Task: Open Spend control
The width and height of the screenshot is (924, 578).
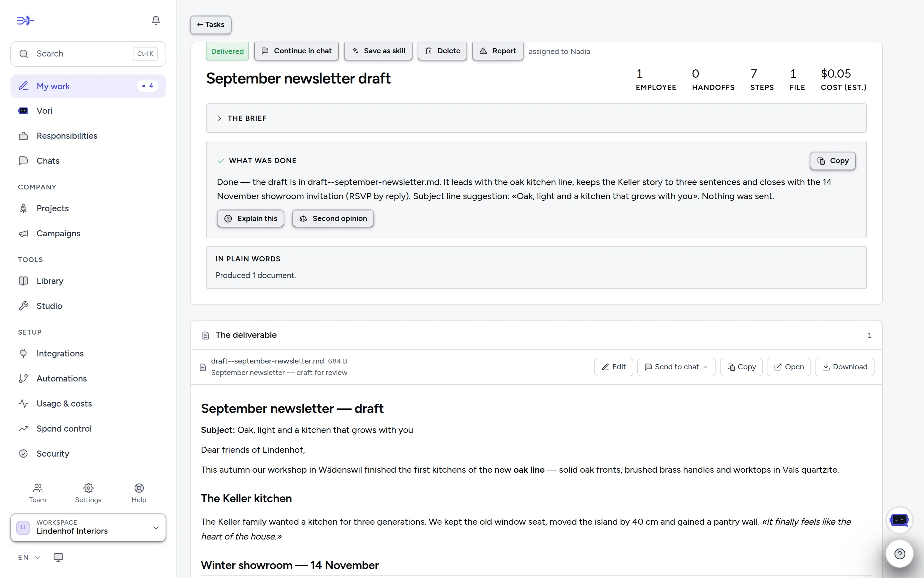Action: [88, 429]
